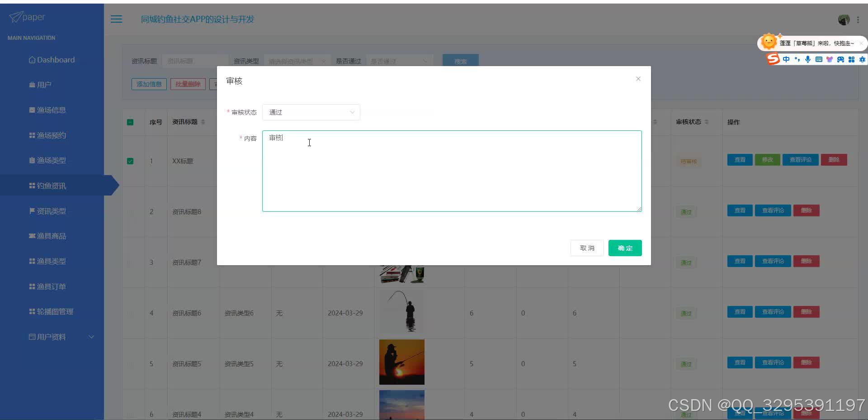The width and height of the screenshot is (868, 420).
Task: Uncheck the row 1 XX标题 checkbox
Action: point(130,161)
